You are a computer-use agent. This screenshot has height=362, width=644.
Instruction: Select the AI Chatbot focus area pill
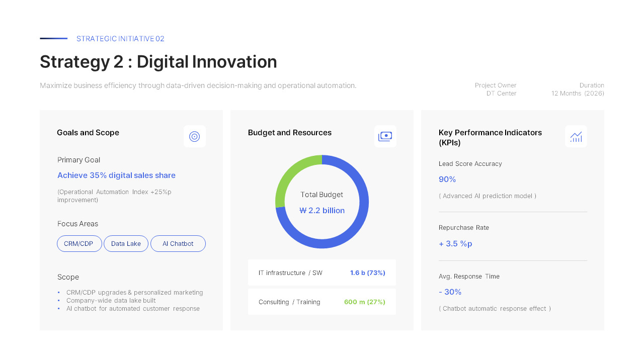tap(178, 243)
